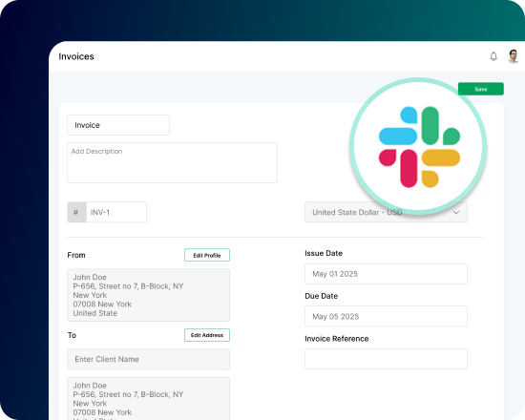
Task: Open the United State Dollar currency dropdown
Action: pos(386,212)
